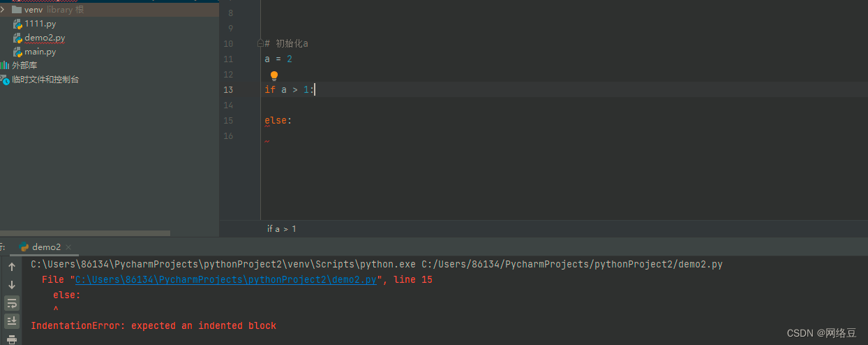Click the project panel horizontal scrollbar
The image size is (868, 345).
(x=85, y=233)
